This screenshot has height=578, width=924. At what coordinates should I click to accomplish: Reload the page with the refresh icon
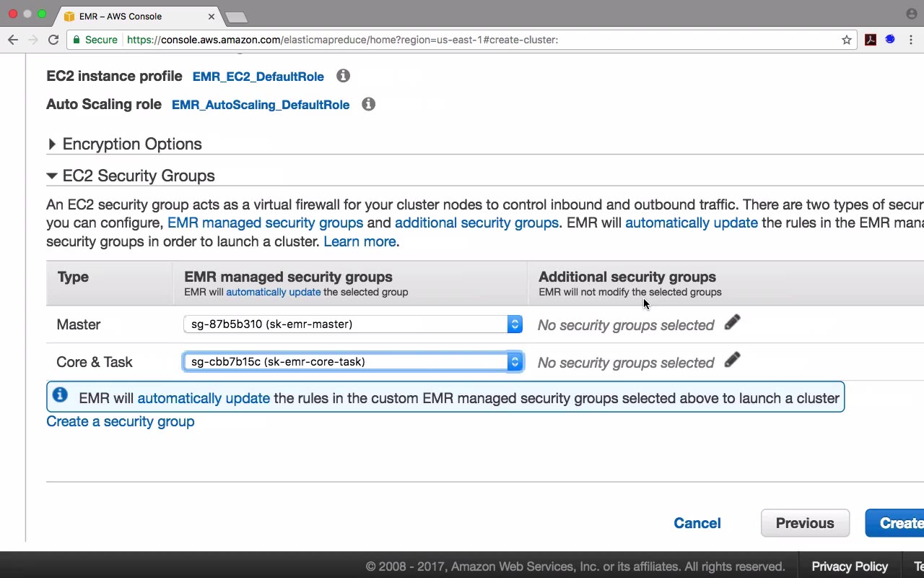[53, 40]
